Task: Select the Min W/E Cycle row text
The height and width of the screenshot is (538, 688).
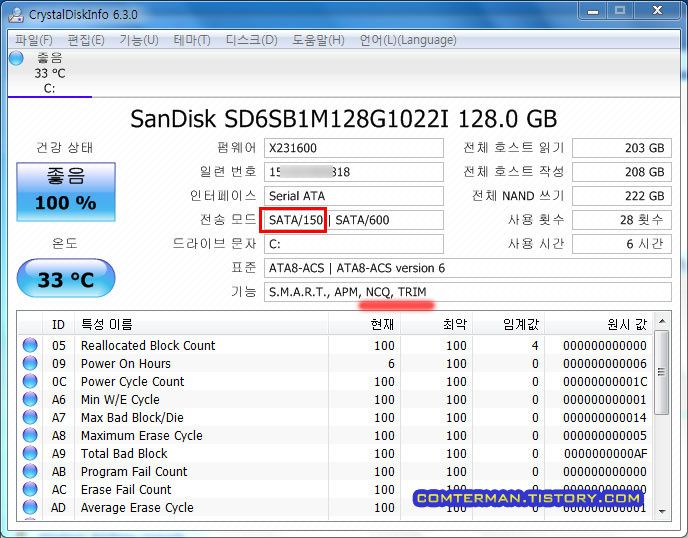Action: click(x=120, y=400)
